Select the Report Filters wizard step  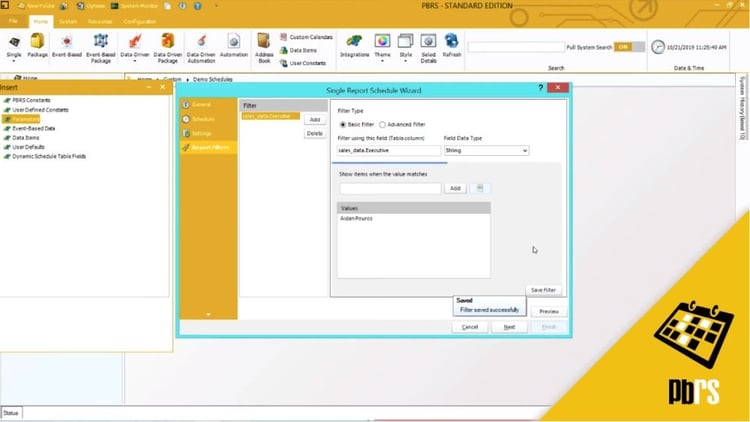tap(208, 147)
